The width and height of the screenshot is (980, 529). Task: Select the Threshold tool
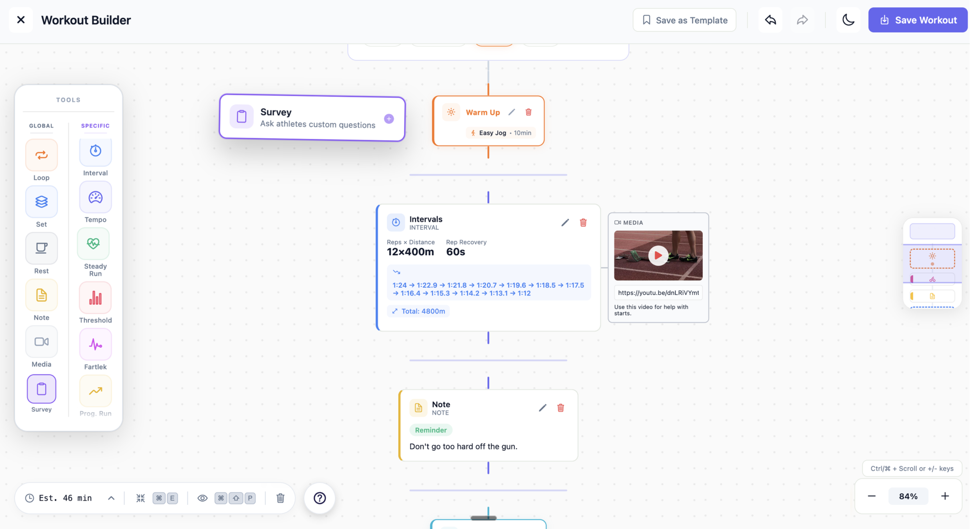95,297
